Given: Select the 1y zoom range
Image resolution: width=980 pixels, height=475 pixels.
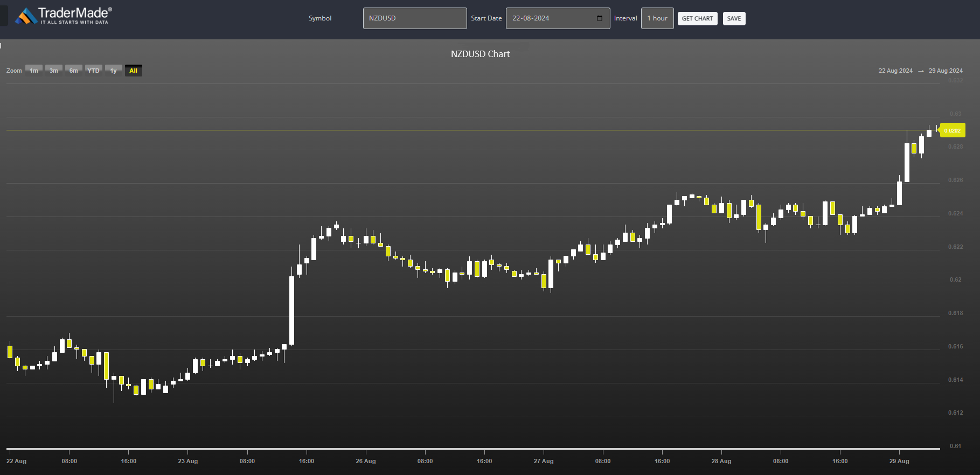Looking at the screenshot, I should 114,71.
